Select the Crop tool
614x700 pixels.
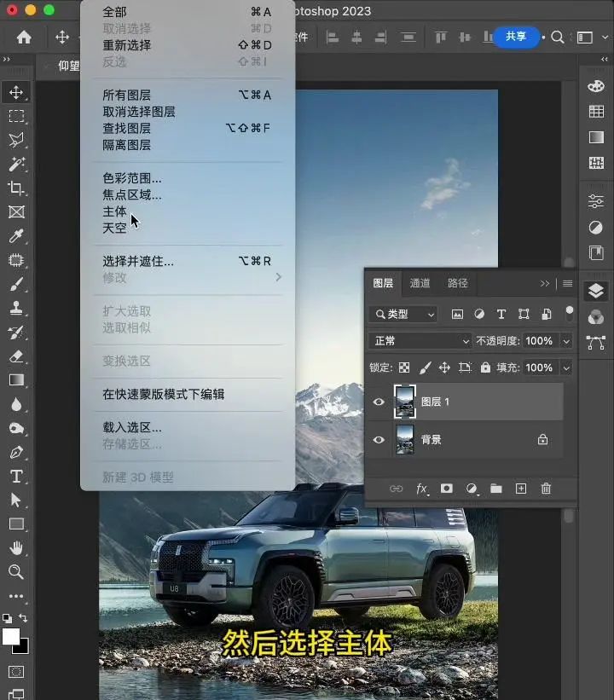tap(16, 188)
